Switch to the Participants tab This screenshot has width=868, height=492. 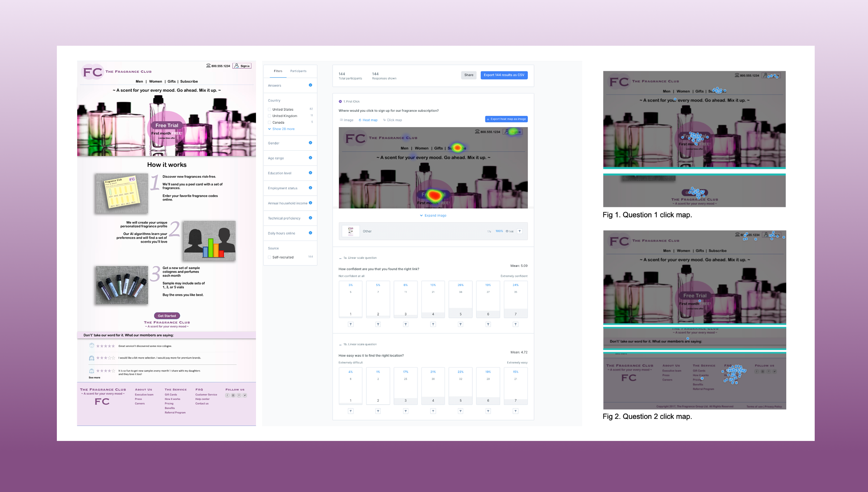tap(298, 71)
